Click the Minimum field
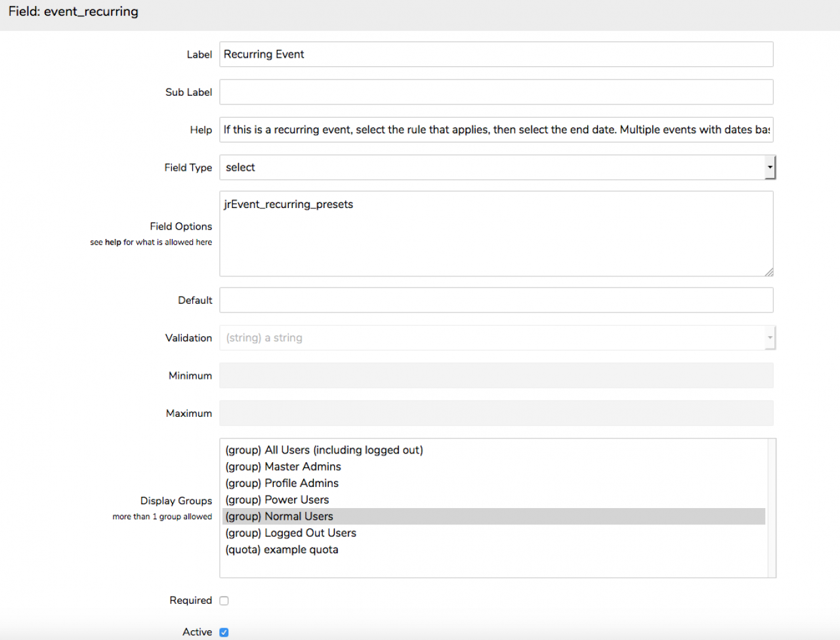This screenshot has width=840, height=640. coord(495,375)
